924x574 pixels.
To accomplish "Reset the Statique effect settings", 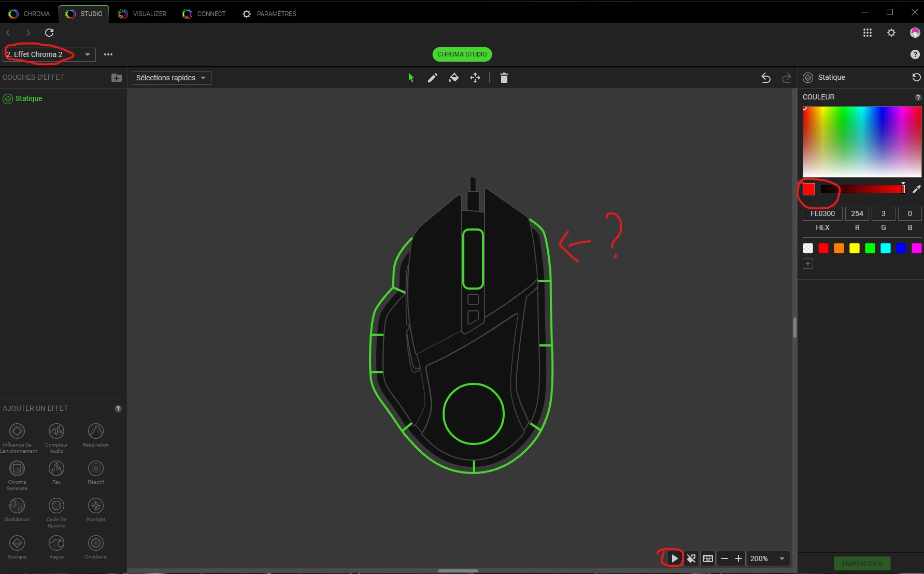I will tap(916, 77).
